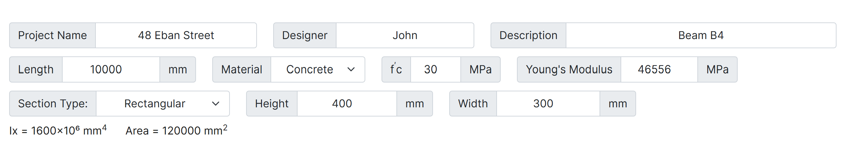Screen dimensions: 868x144
Task: Click the Length label
Action: 36,69
